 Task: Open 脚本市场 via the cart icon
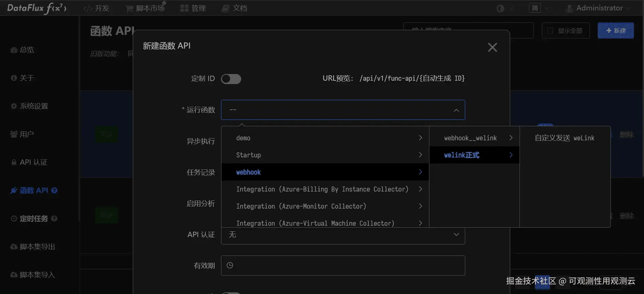129,9
